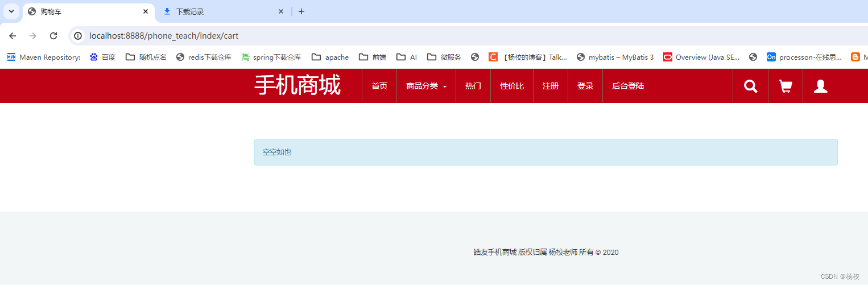Open the spring下载仓库 bookmark

click(x=271, y=57)
